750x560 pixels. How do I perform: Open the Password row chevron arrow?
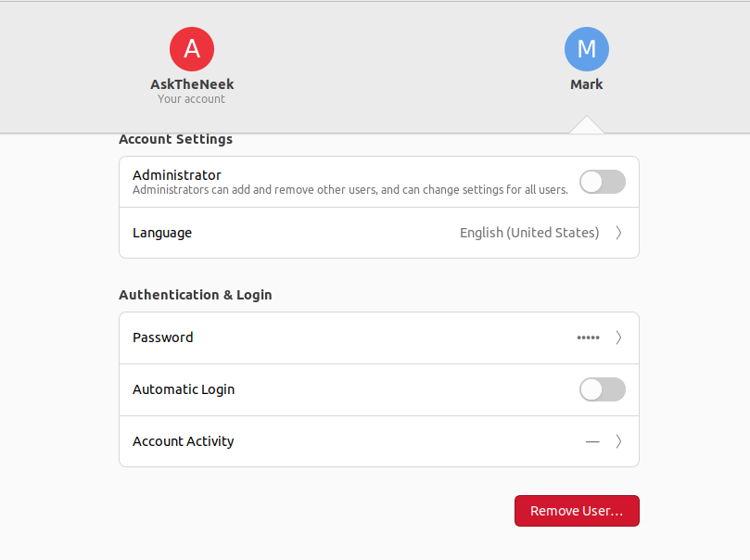click(x=618, y=337)
